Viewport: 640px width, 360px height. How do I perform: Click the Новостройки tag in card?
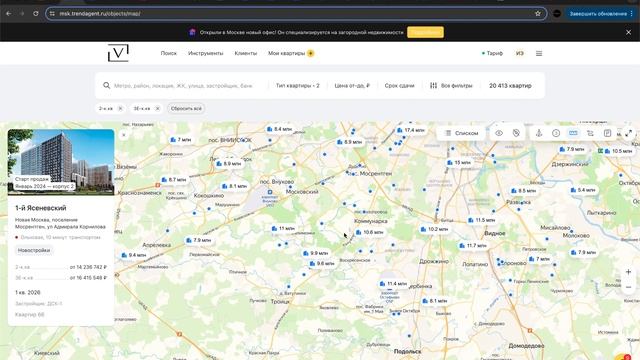coord(34,250)
